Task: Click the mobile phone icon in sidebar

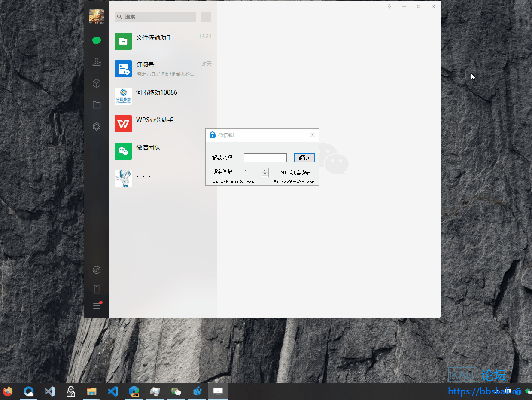Action: (x=96, y=289)
